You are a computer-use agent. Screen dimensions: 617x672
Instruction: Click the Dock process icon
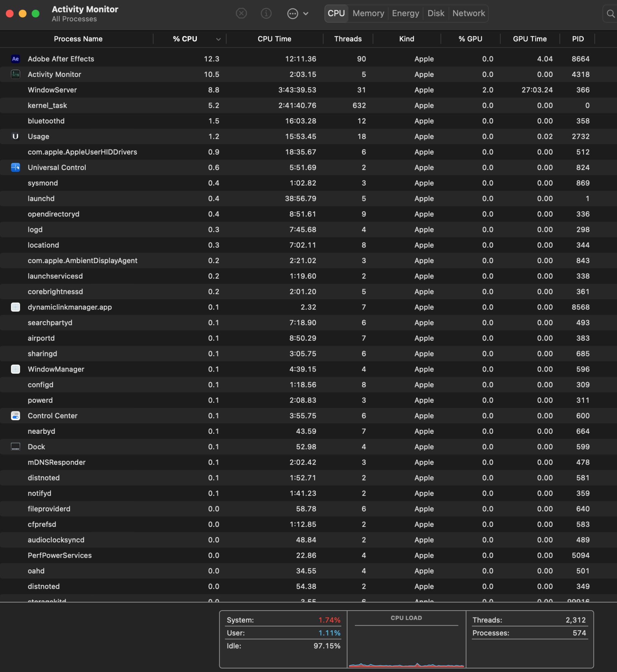[15, 447]
